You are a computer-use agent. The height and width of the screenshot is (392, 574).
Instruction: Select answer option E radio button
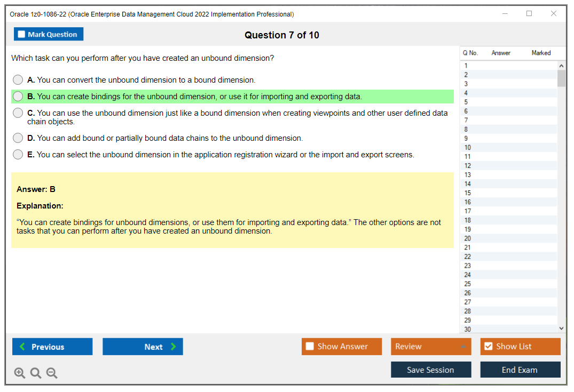point(18,155)
